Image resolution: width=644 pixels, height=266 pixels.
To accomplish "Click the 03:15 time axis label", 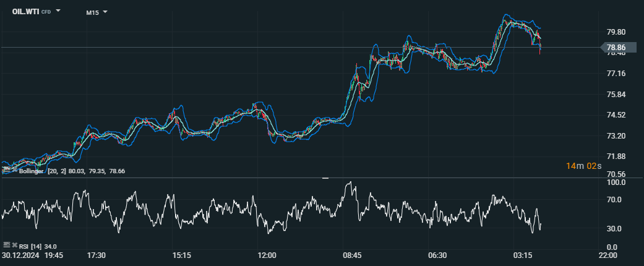I will (x=523, y=255).
